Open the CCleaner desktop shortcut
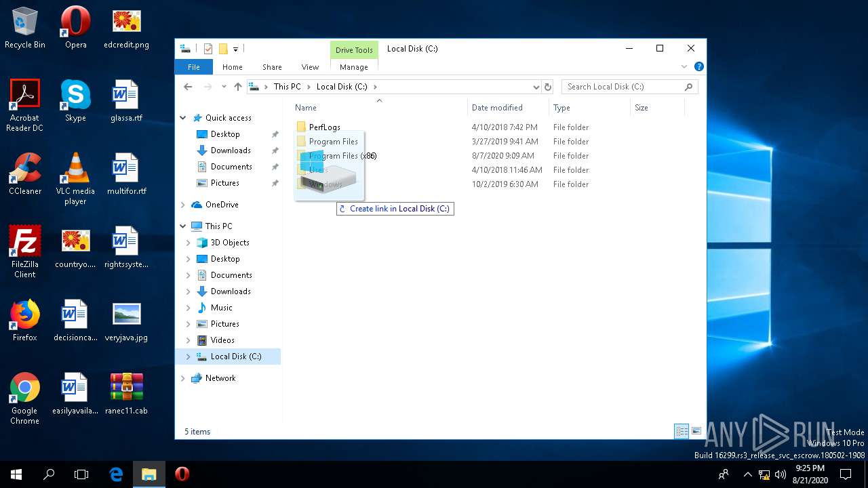868x488 pixels. click(x=25, y=174)
